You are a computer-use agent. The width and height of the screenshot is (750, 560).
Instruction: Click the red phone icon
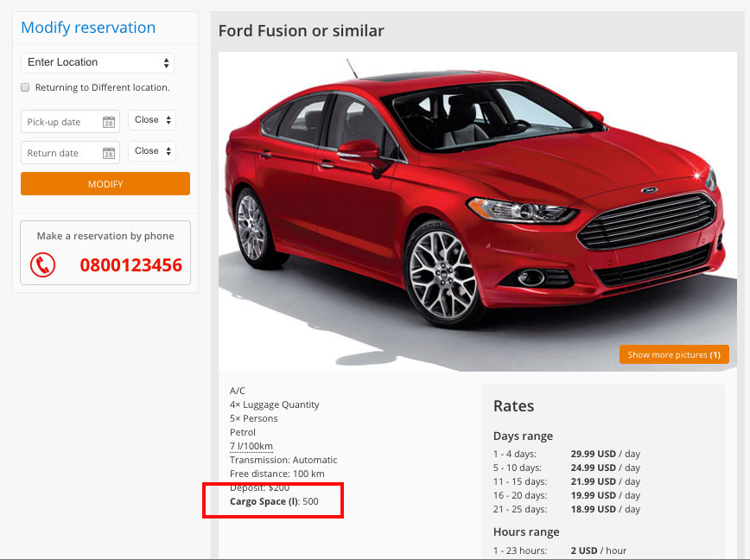(42, 264)
